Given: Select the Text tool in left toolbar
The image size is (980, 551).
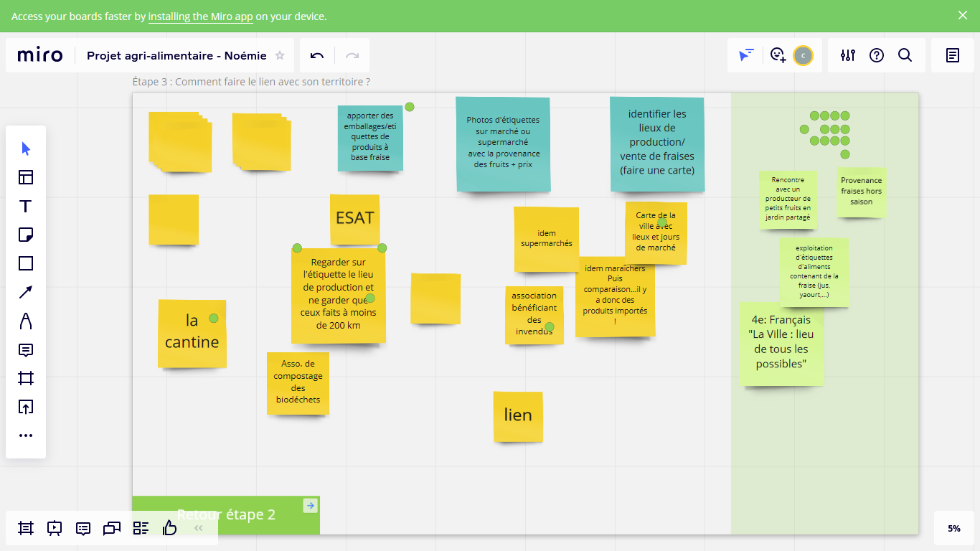Looking at the screenshot, I should click(26, 207).
